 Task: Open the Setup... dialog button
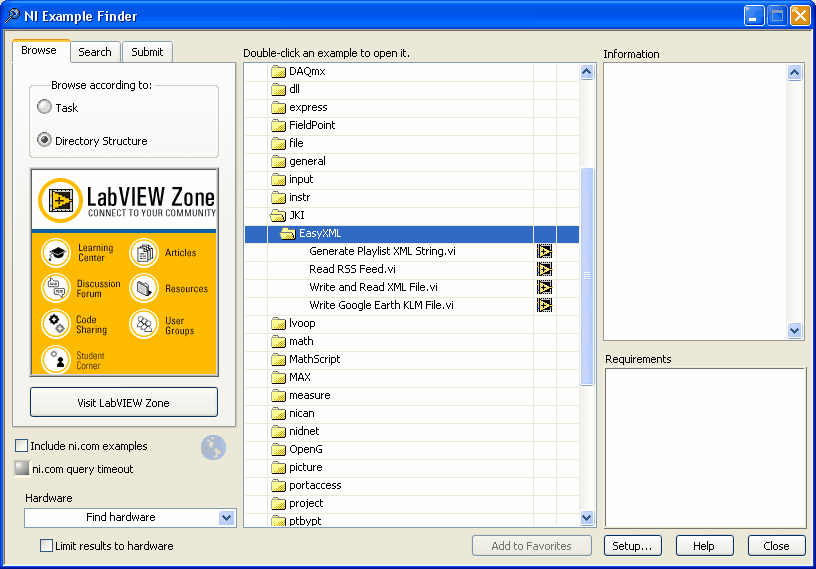(632, 546)
